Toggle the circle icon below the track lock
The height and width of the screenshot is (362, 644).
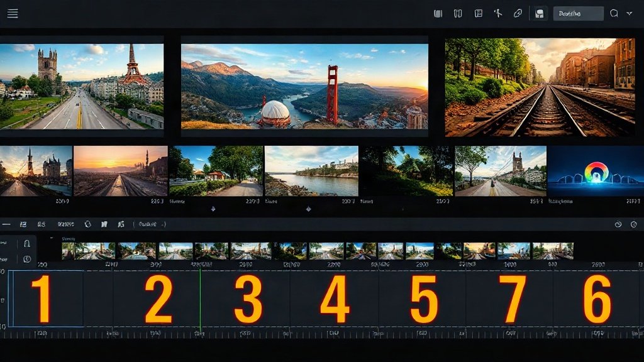pos(26,259)
